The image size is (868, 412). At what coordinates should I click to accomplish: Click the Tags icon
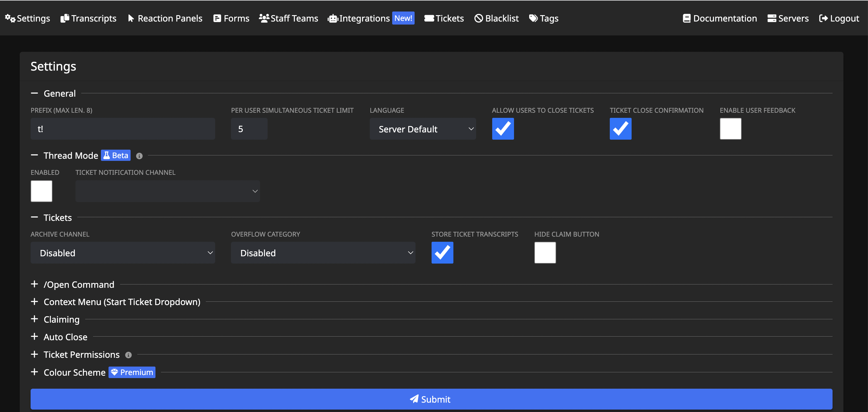533,18
